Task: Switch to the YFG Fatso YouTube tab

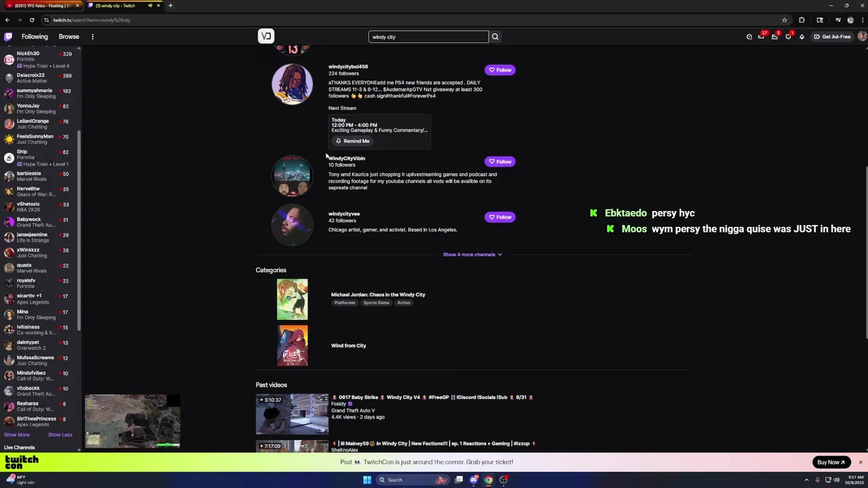Action: tap(42, 5)
